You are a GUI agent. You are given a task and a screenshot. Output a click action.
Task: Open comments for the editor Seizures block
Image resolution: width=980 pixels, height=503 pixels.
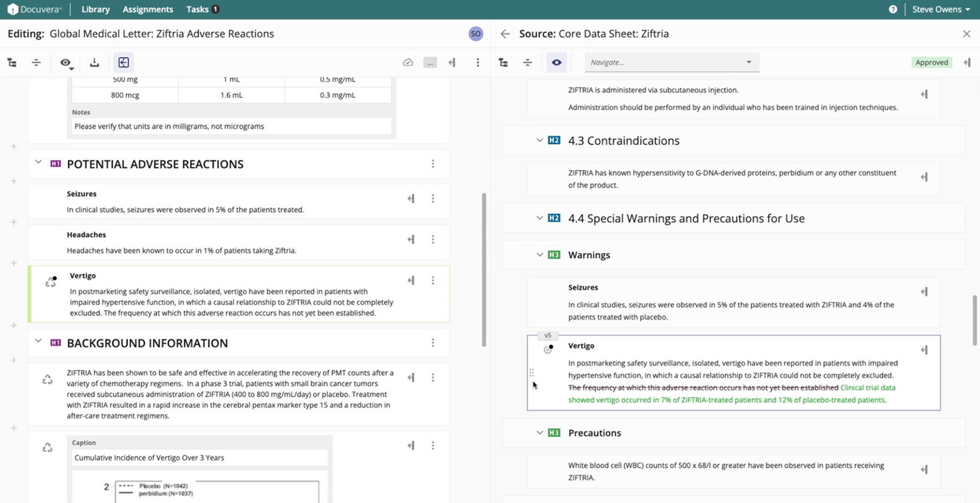point(411,198)
